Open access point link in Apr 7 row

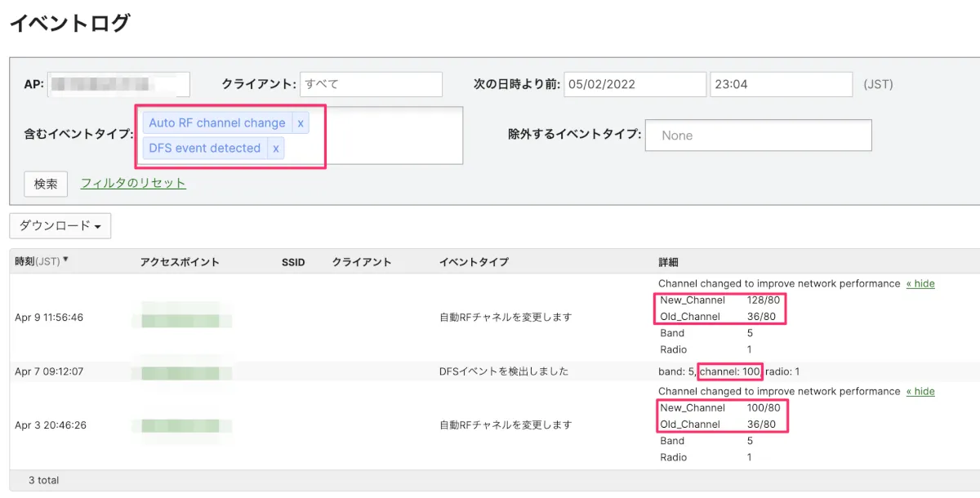click(x=180, y=372)
